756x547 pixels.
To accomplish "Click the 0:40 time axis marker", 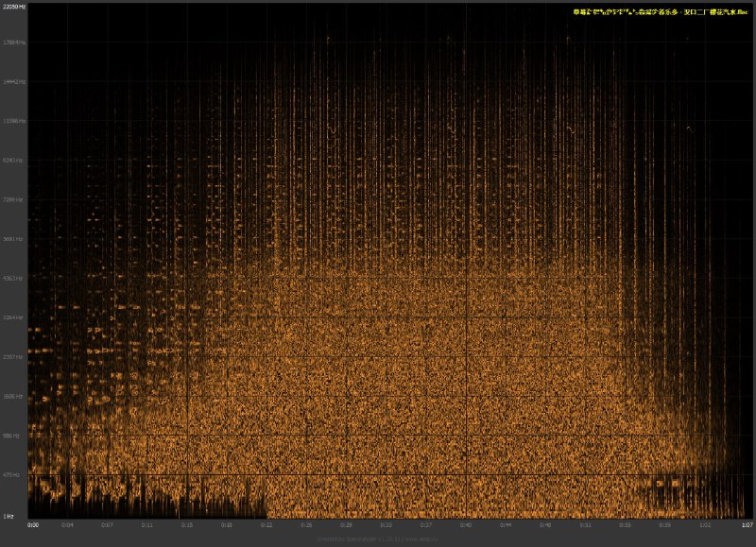I will (466, 523).
